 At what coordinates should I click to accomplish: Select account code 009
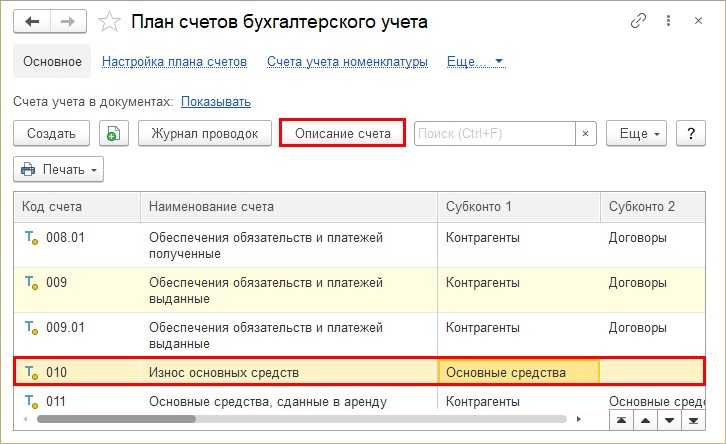tap(56, 282)
